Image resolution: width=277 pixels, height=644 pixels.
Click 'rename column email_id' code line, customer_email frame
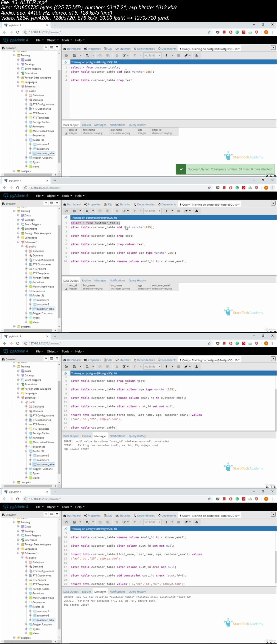128,261
